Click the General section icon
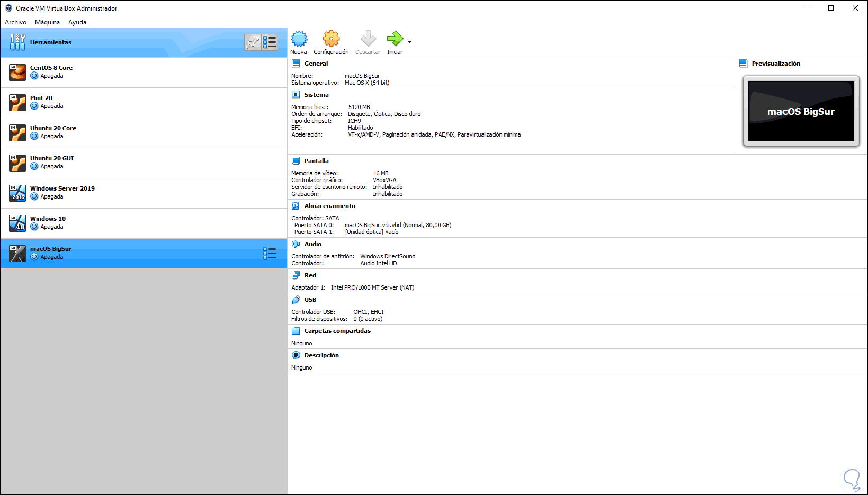The width and height of the screenshot is (868, 495). tap(296, 64)
